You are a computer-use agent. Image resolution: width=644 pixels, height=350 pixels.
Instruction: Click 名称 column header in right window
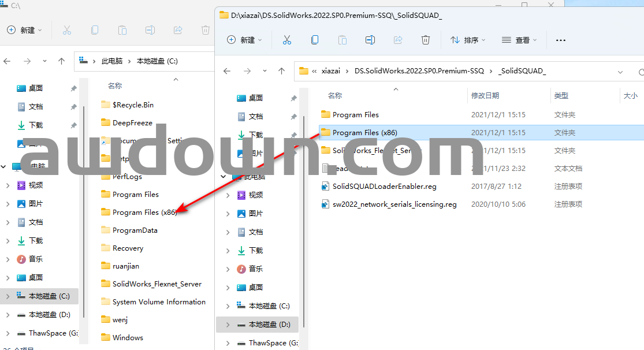(x=335, y=96)
